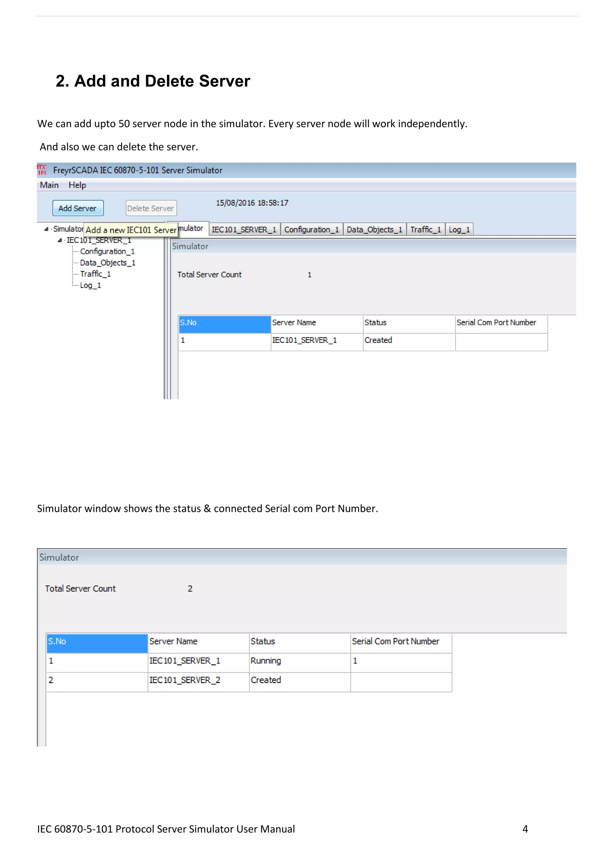Viewport: 614px width, 868px height.
Task: Click the FreyrSCADA IEC 101 app icon
Action: [x=42, y=170]
